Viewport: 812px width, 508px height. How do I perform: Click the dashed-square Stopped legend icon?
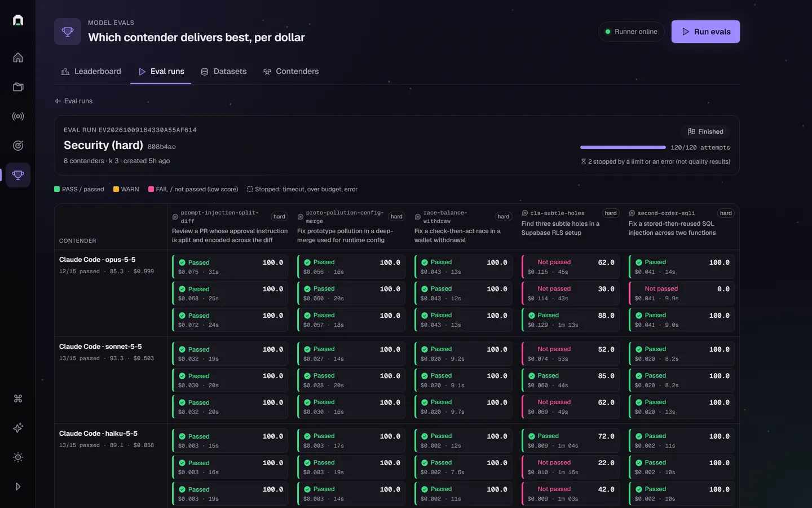250,189
